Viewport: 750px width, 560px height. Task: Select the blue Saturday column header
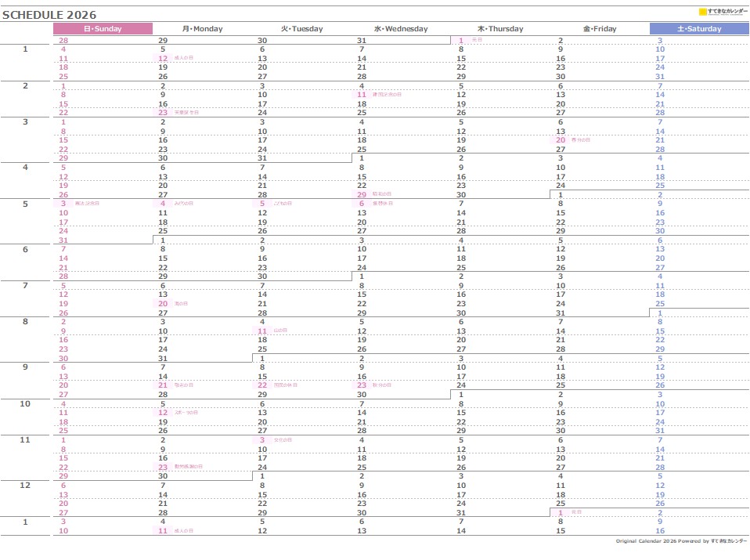(699, 28)
